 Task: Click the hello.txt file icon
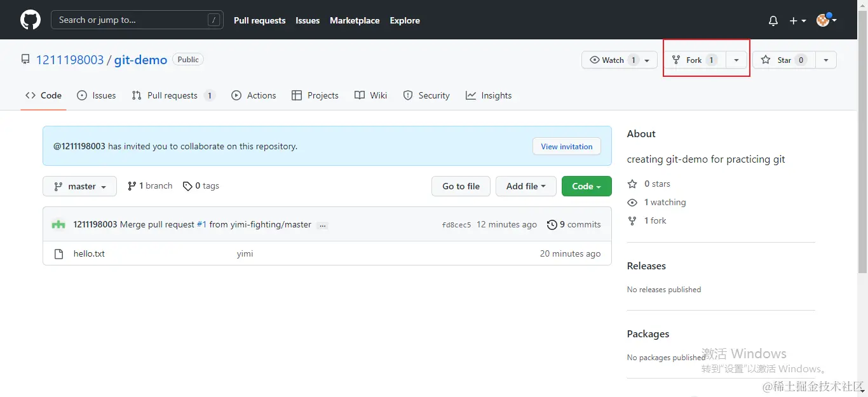[x=58, y=253]
